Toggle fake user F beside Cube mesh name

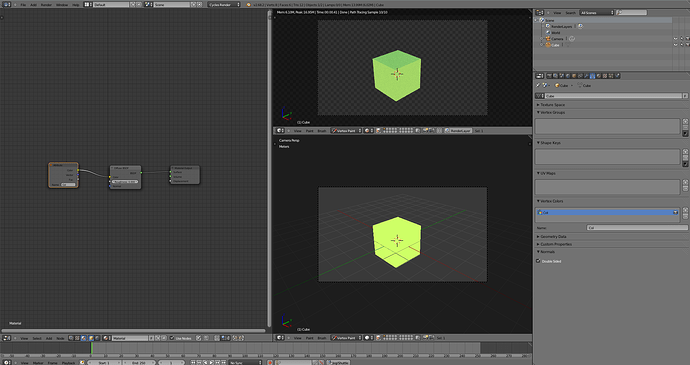tap(685, 96)
